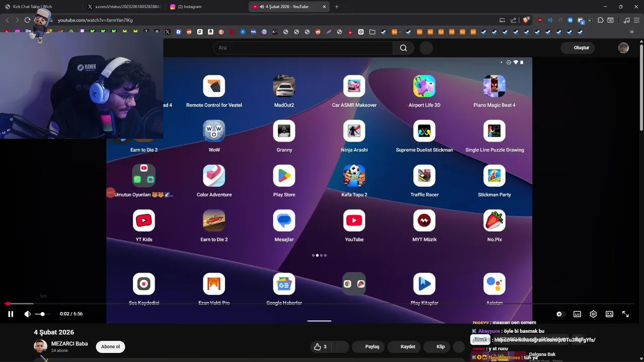The width and height of the screenshot is (644, 362).
Task: Launch Stickman Party app
Action: pos(495,176)
